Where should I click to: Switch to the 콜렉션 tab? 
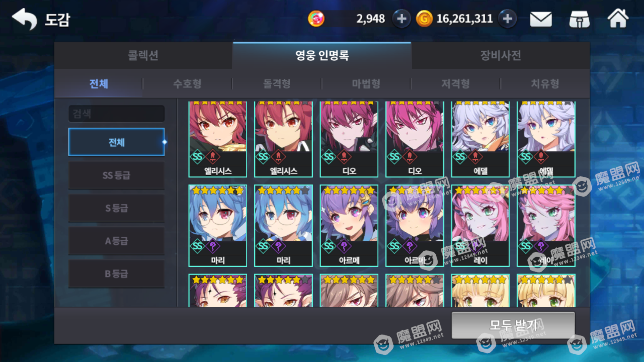(x=143, y=55)
